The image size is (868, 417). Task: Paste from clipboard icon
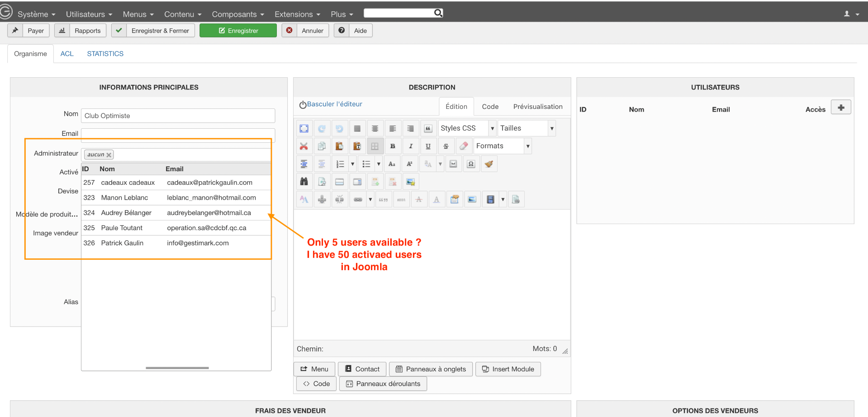coord(339,146)
